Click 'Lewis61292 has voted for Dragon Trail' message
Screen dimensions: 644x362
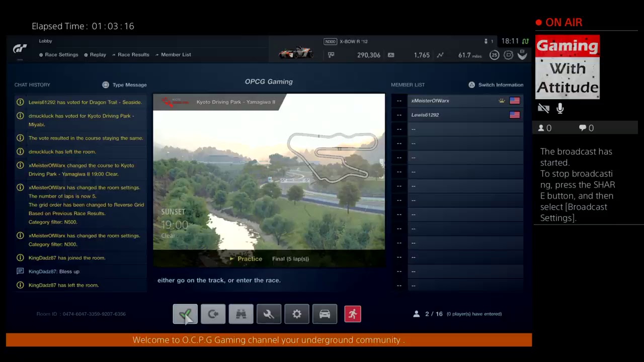pos(85,102)
